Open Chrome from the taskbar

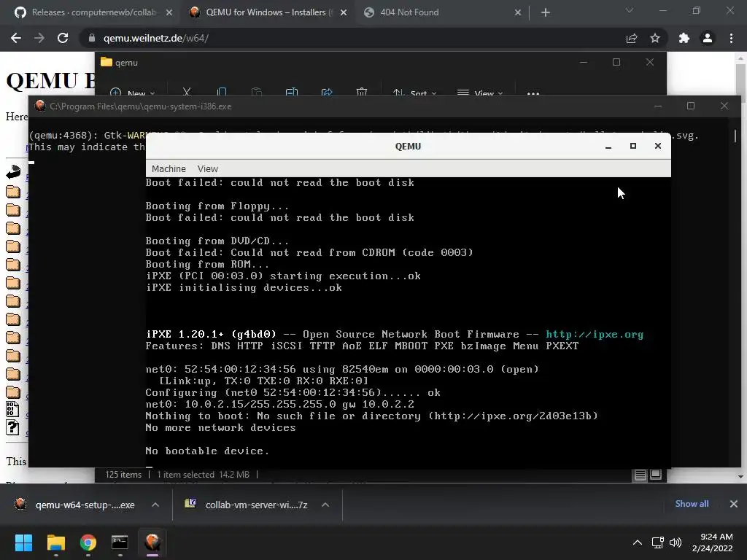click(x=88, y=542)
